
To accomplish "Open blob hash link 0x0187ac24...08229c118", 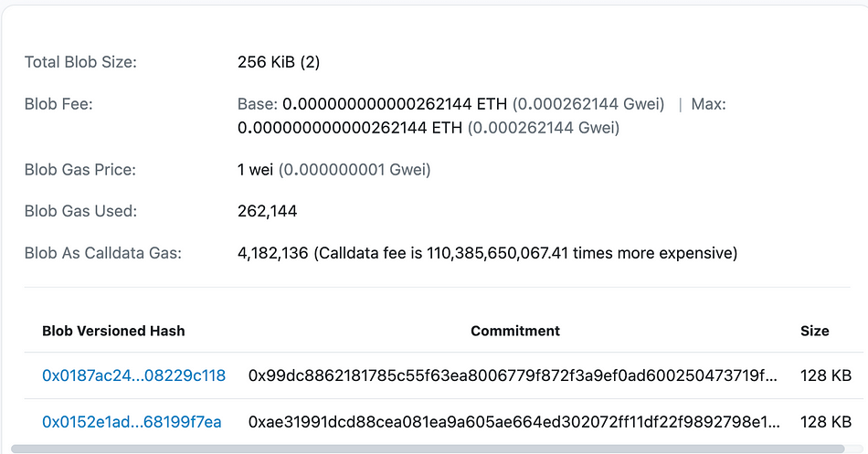I will click(134, 375).
